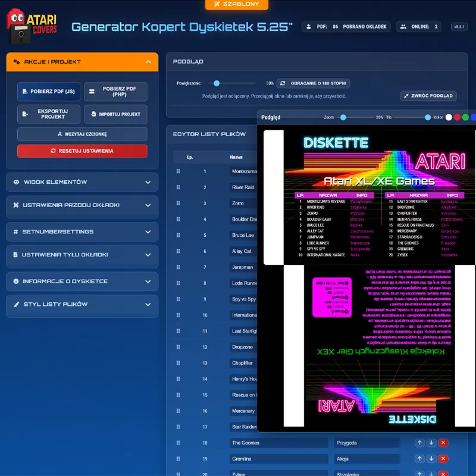The height and width of the screenshot is (476, 476).
Task: Click the drag handle for River Raid row
Action: pyautogui.click(x=178, y=187)
